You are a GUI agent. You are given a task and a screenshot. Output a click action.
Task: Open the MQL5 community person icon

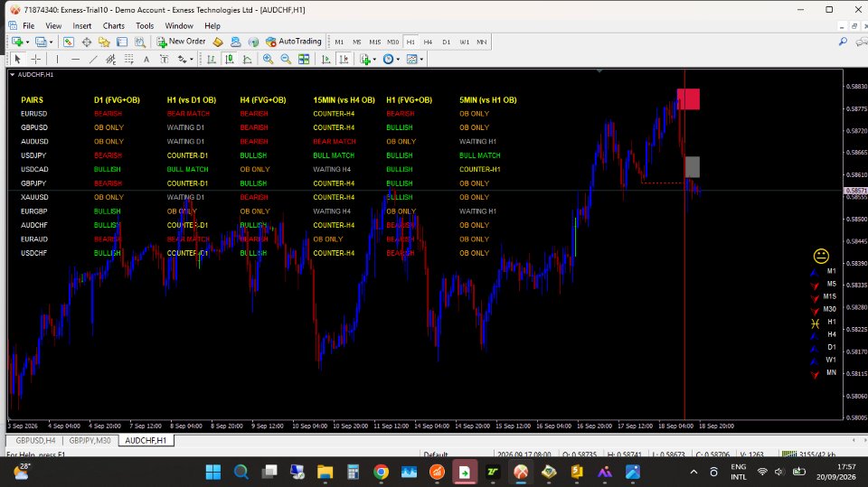coord(236,42)
